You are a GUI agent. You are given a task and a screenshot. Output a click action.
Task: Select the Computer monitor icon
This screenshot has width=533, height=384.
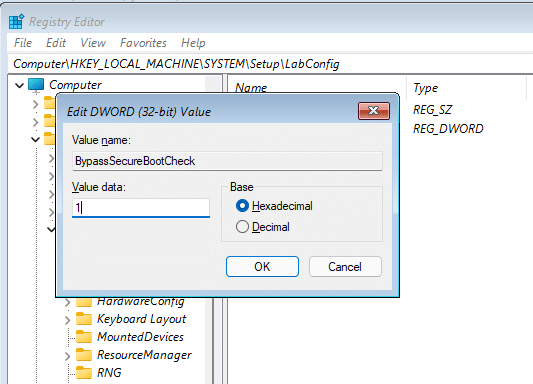pyautogui.click(x=36, y=85)
